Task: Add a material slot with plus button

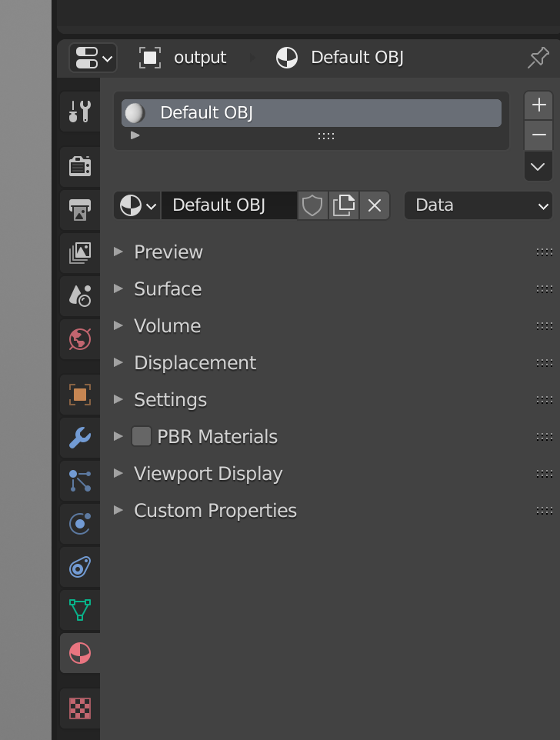Action: coord(538,105)
